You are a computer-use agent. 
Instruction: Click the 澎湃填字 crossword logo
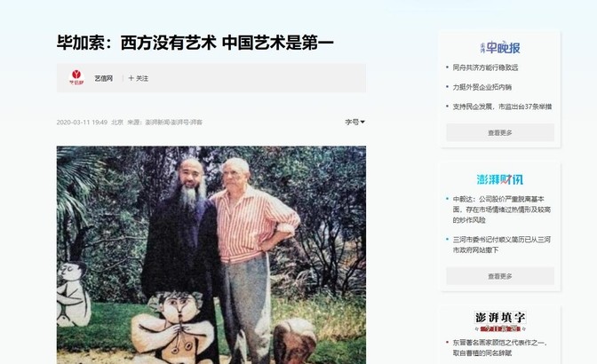coord(500,321)
